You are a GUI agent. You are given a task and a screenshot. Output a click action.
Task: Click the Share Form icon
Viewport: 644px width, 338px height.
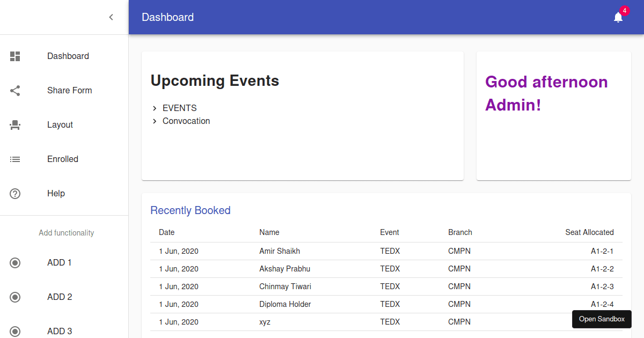[14, 90]
